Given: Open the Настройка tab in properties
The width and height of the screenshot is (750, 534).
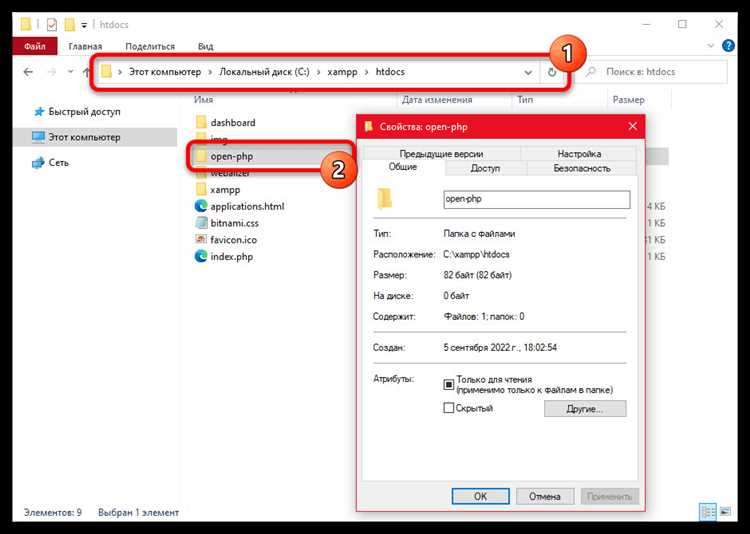Looking at the screenshot, I should pos(579,154).
